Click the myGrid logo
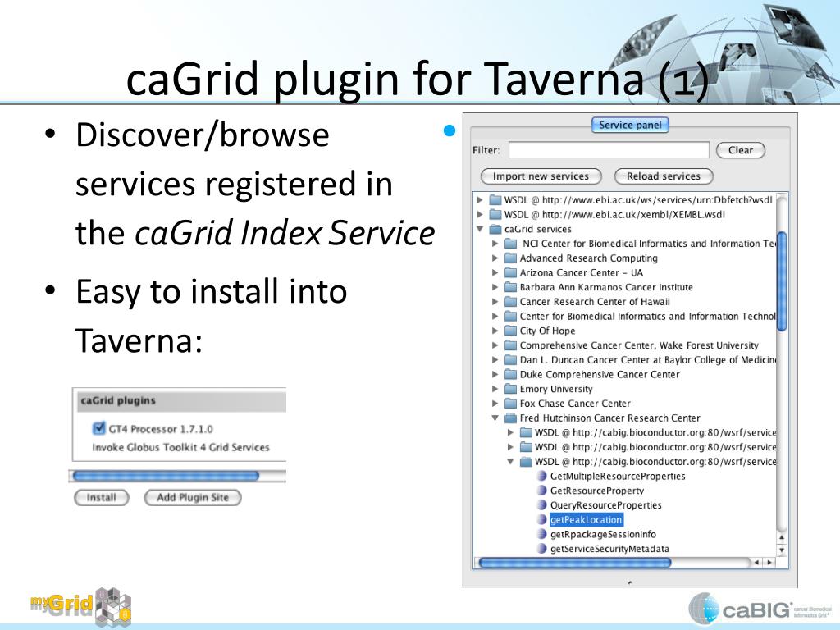The height and width of the screenshot is (630, 840). click(x=80, y=606)
